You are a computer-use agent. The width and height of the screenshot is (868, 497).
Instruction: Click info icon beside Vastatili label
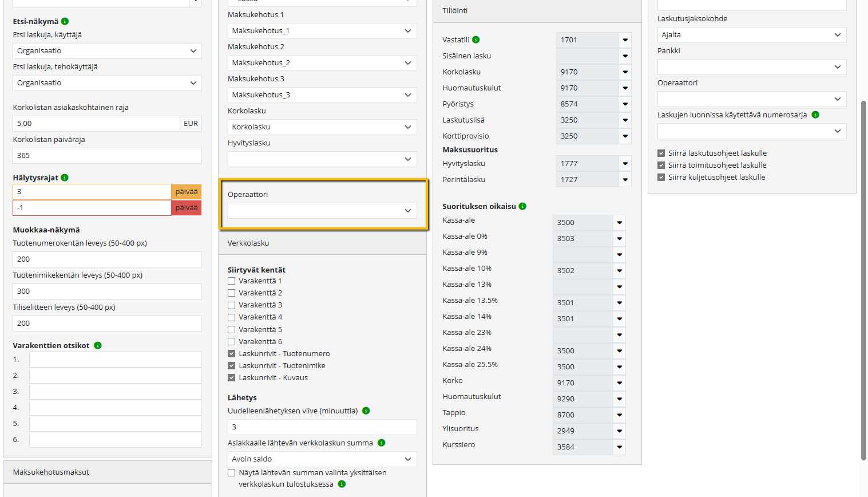click(476, 40)
